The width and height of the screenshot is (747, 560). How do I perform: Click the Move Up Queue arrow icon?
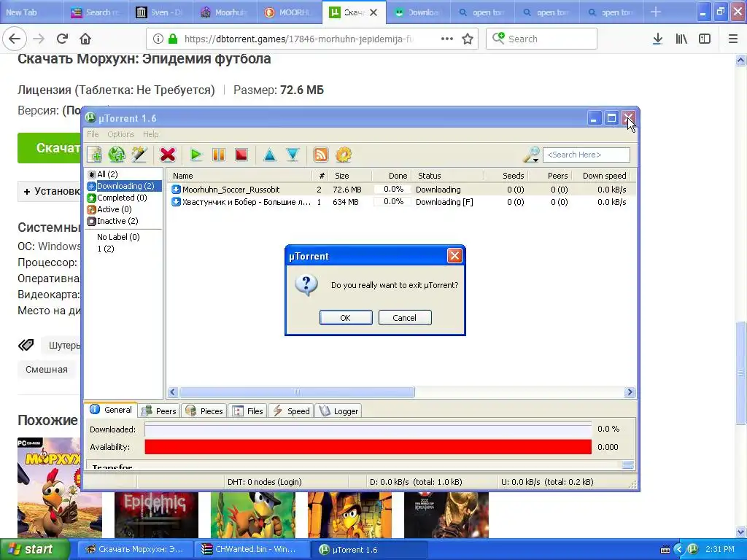coord(270,155)
